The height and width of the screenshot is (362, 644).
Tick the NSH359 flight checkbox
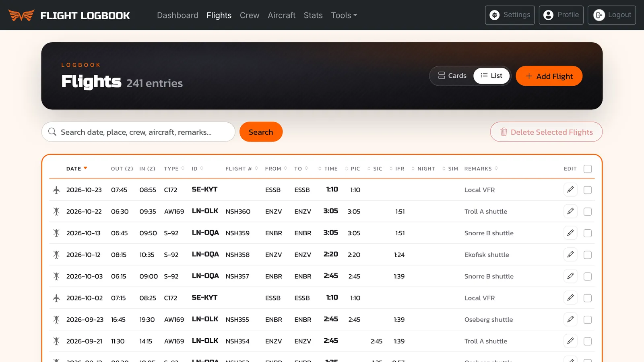click(588, 233)
